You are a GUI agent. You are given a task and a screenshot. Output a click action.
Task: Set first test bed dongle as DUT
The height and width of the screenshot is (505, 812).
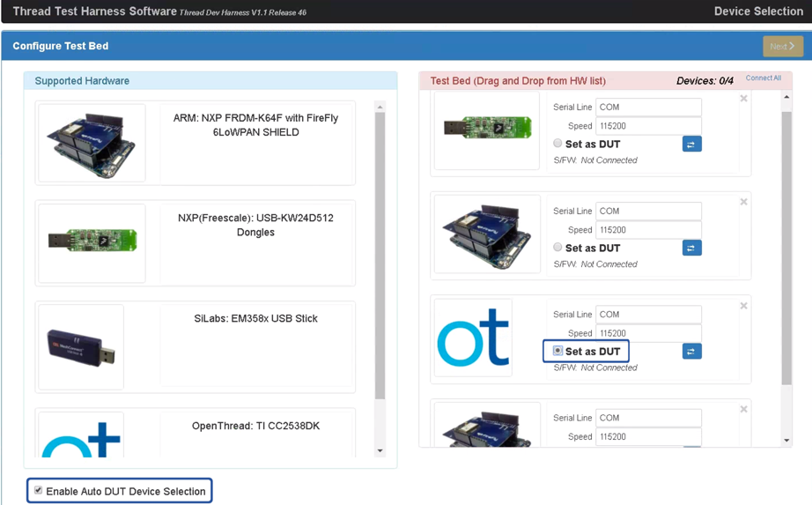pyautogui.click(x=557, y=143)
